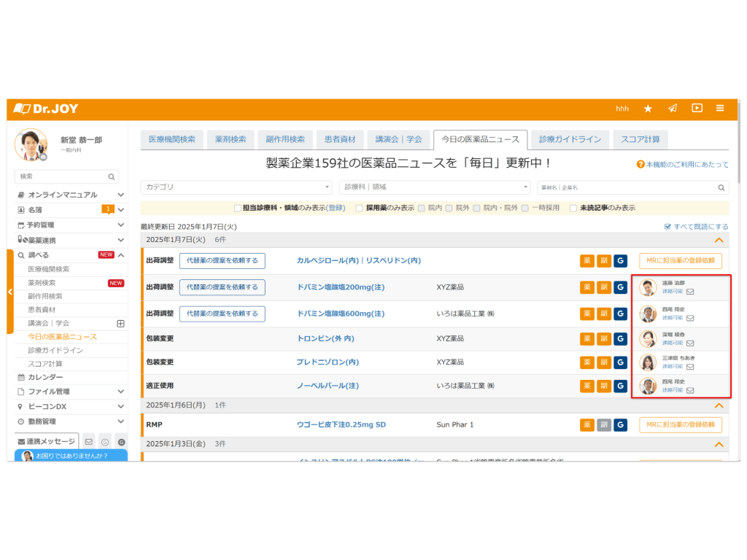Click 代替薬の提案を依頼する for ドパミン塩酸塩200mg
The height and width of the screenshot is (560, 747).
point(222,287)
